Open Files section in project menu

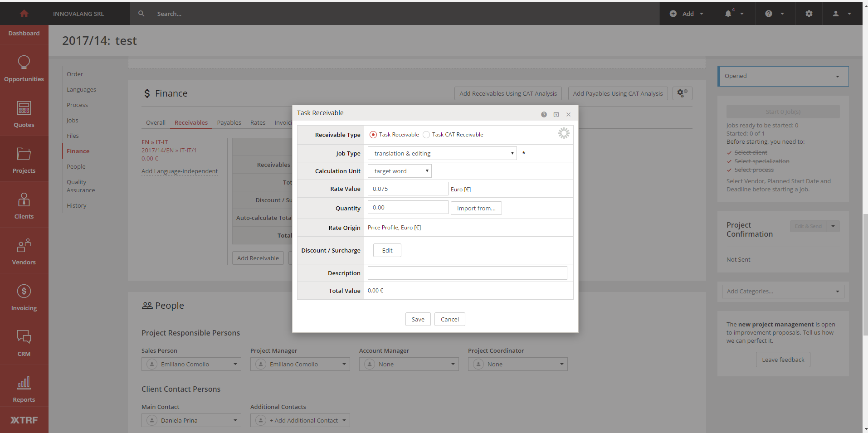[x=73, y=136]
